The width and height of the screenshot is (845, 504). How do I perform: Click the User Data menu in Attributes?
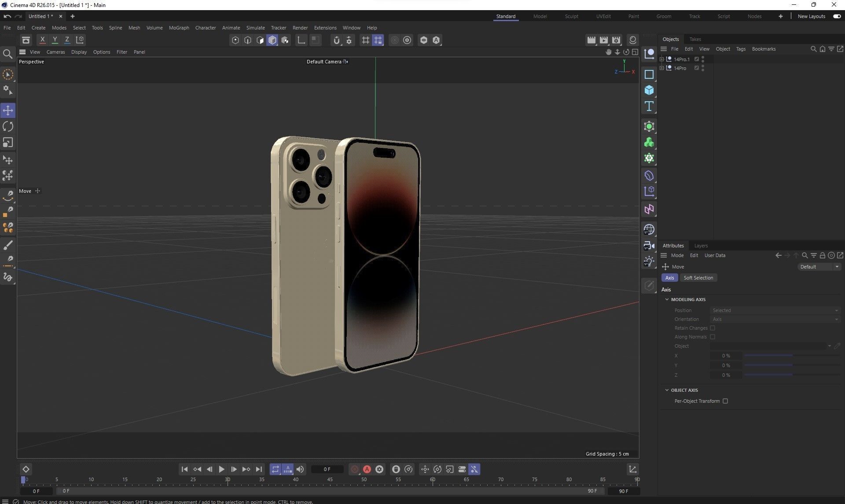(715, 255)
